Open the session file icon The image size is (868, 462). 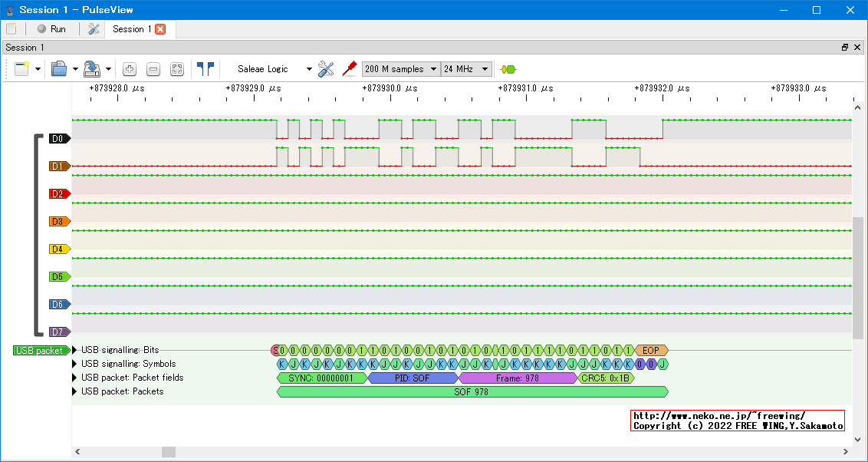(60, 69)
